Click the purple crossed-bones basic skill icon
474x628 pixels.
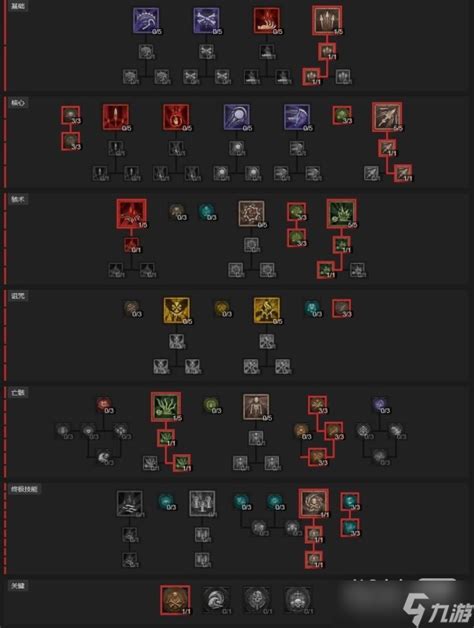coord(206,20)
